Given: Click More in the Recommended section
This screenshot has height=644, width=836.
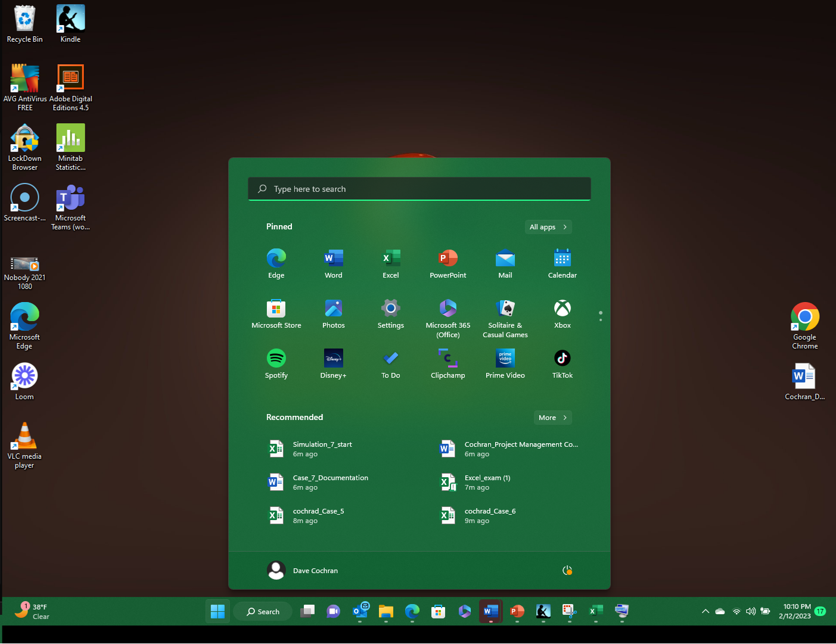Looking at the screenshot, I should (x=552, y=418).
